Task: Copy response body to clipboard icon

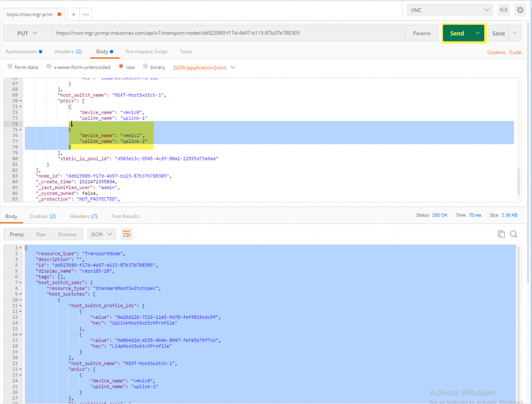Action: pos(501,234)
